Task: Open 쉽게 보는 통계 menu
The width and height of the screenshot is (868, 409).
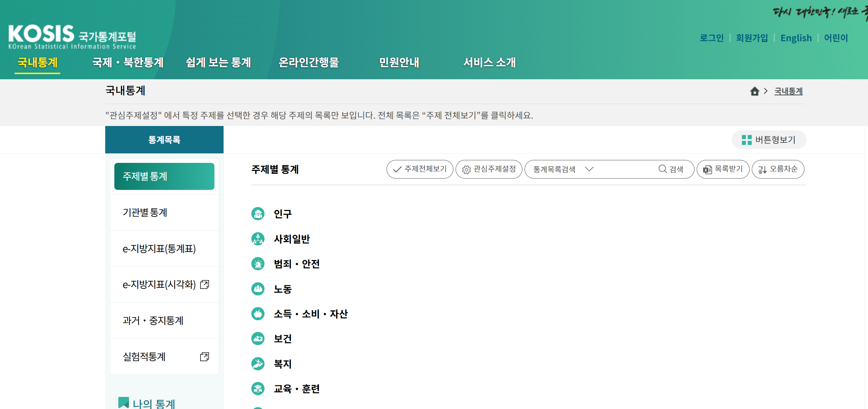Action: point(218,62)
